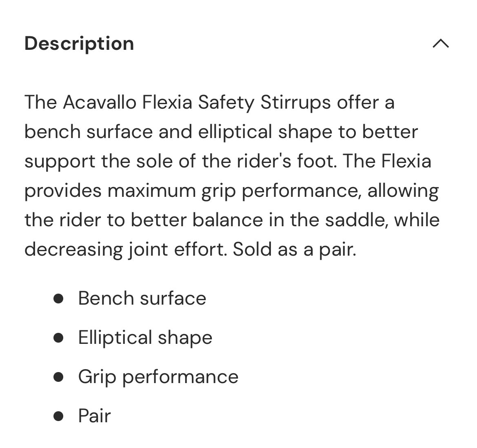Collapse the Description section with the chevron
Viewport: 477px width, 448px height.
(x=441, y=43)
